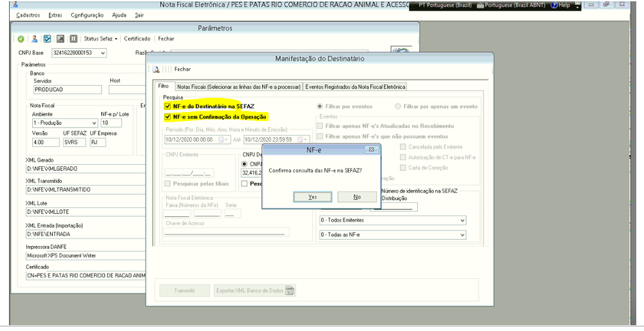Screen dimensions: 644x331
Task: Click the XML Transmitido path field
Action: [86, 190]
